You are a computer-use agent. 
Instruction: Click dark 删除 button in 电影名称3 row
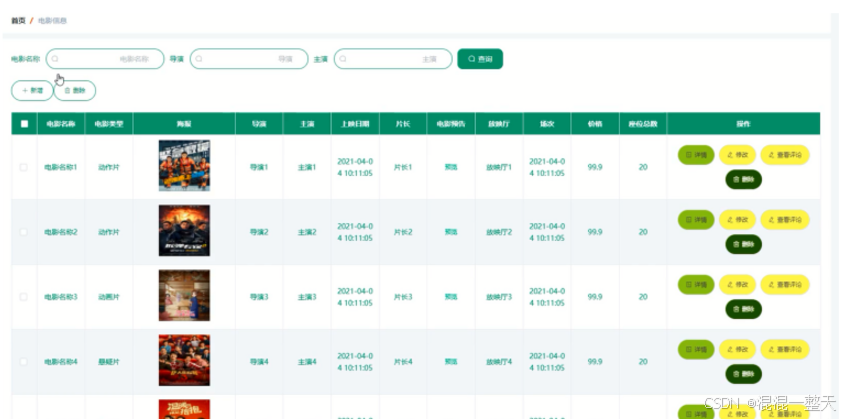744,309
